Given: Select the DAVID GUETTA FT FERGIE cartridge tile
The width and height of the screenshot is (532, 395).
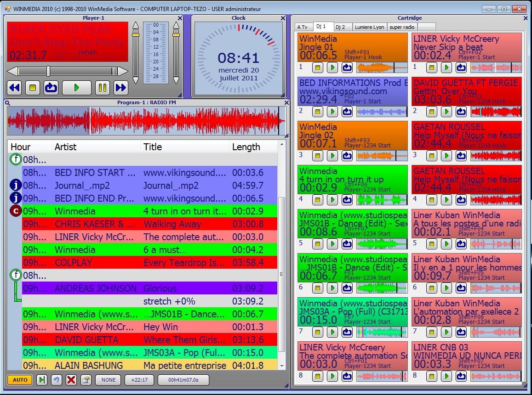Looking at the screenshot, I should (x=467, y=91).
